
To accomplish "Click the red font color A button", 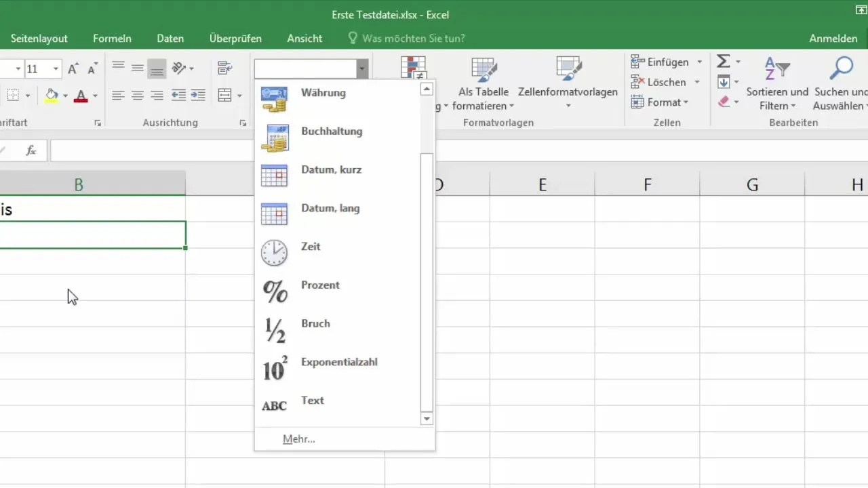I will point(81,96).
